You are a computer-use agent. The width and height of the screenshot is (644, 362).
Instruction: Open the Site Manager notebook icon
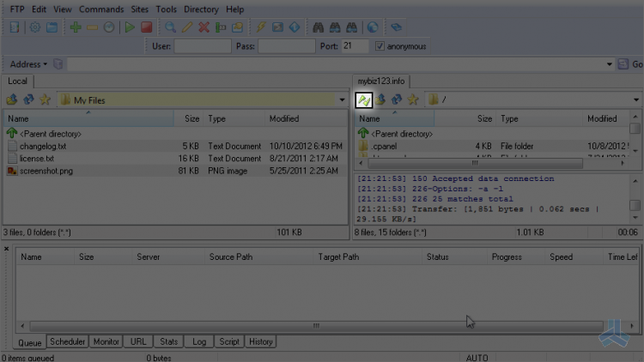click(15, 27)
